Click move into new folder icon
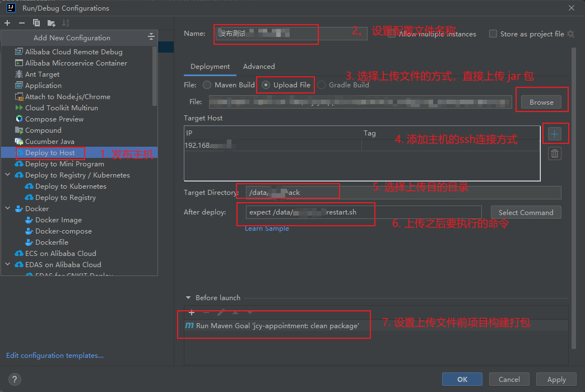Viewport: 585px width, 392px height. coord(51,23)
